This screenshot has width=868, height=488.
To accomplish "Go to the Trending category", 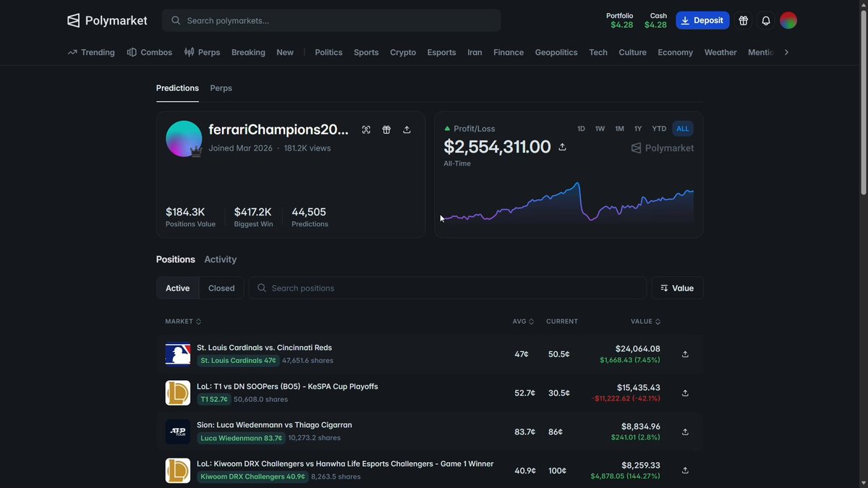I will point(91,52).
